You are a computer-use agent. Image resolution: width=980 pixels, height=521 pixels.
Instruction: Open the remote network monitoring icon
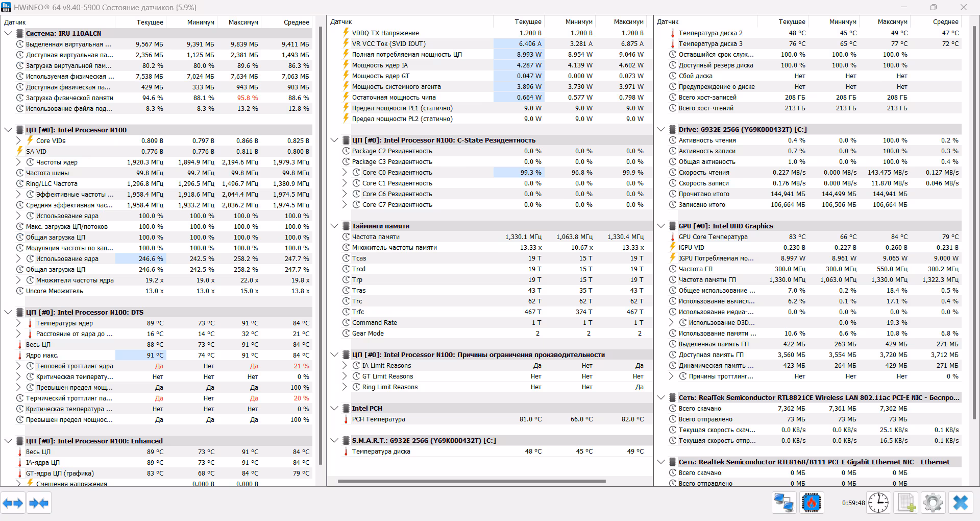pos(783,503)
